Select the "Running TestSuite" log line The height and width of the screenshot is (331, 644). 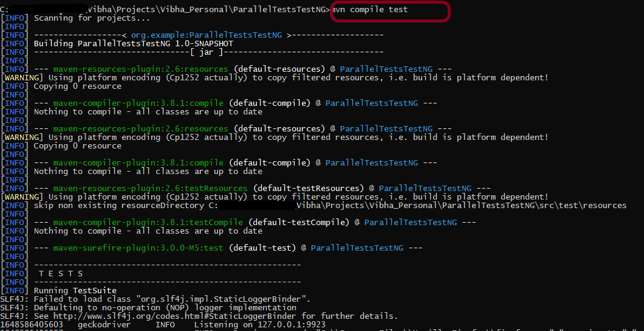pos(75,291)
